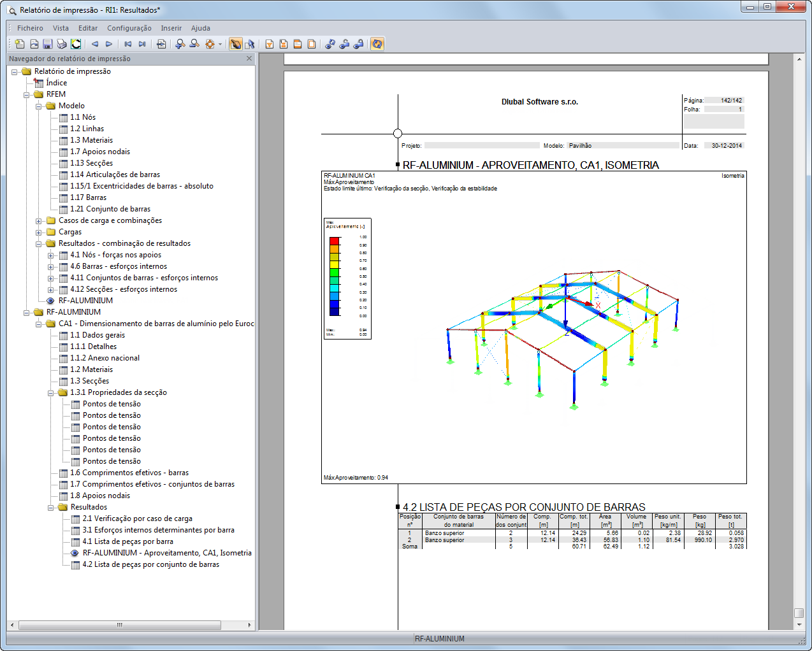
Task: Select the Índice tree entry
Action: point(56,83)
